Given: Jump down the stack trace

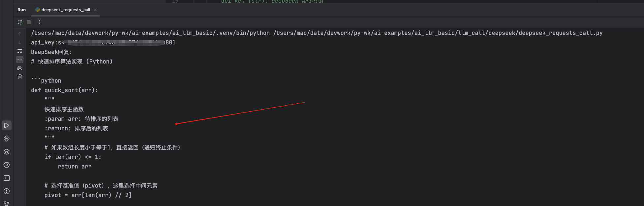Looking at the screenshot, I should click(20, 42).
